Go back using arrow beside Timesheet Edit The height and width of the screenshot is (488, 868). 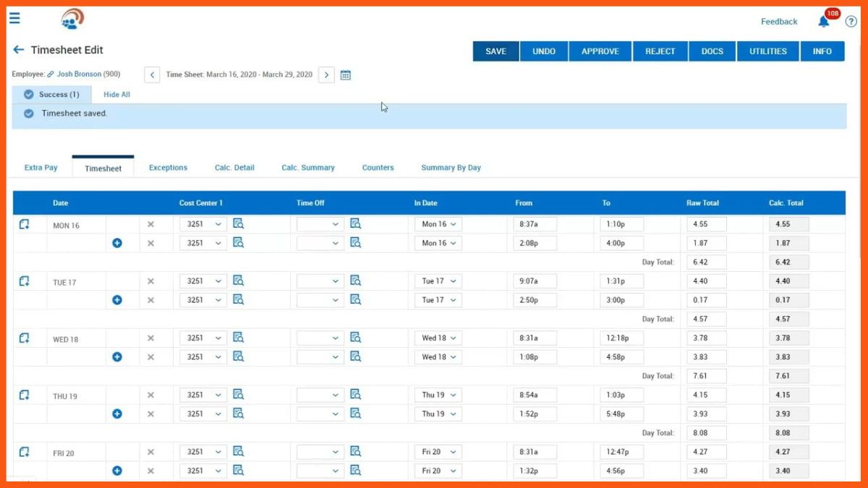click(19, 50)
